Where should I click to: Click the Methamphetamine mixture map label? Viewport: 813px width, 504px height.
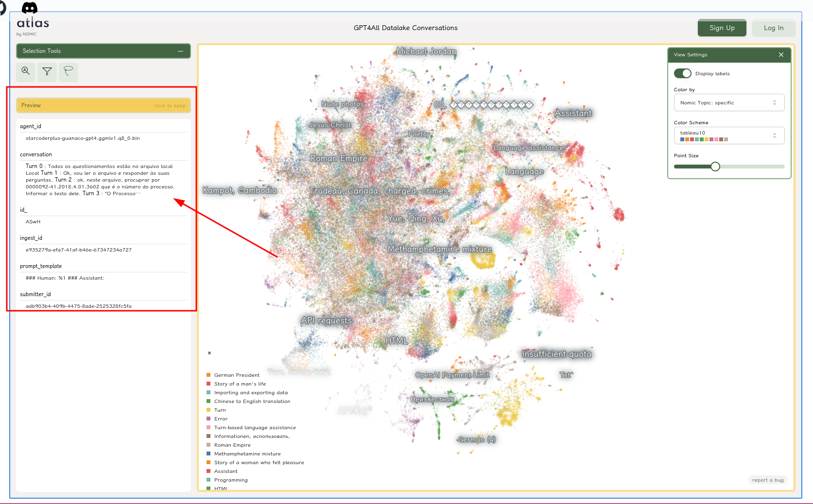point(440,249)
